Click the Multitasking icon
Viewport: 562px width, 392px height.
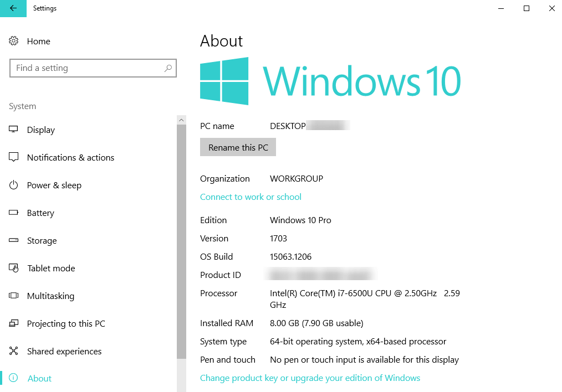(13, 296)
